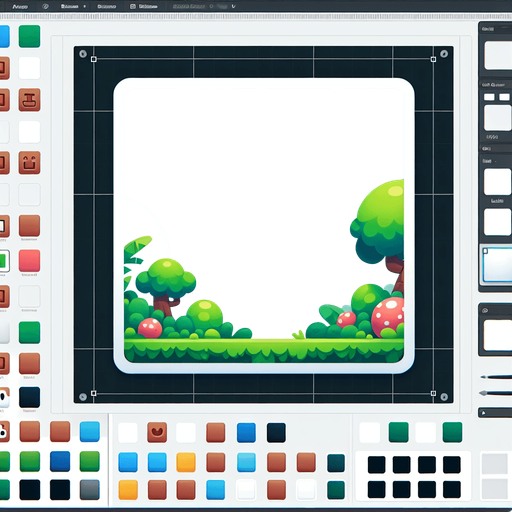This screenshot has width=512, height=512.
Task: Click the left small white toggle in right panel
Action: tap(489, 97)
